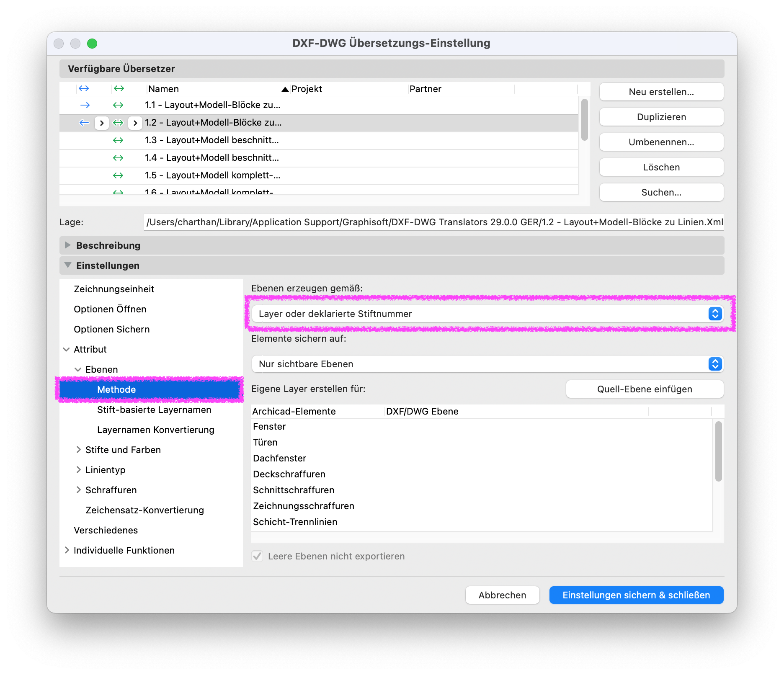Select Stift-basierte Layernamen tree item

pos(154,410)
